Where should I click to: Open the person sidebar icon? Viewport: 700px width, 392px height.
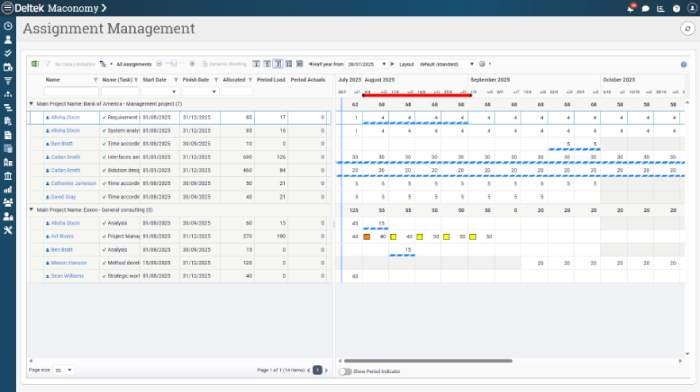tap(8, 40)
